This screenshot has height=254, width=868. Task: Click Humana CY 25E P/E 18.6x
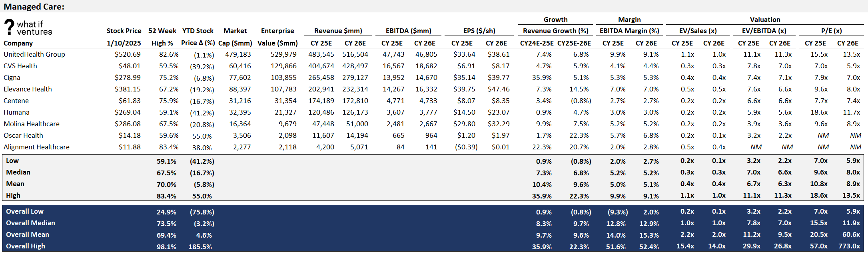[x=819, y=112]
